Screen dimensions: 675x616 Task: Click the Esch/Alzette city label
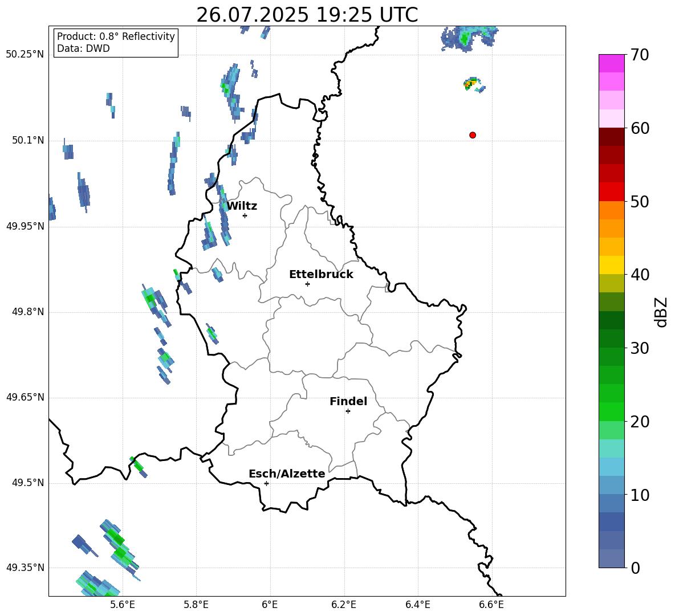[287, 474]
